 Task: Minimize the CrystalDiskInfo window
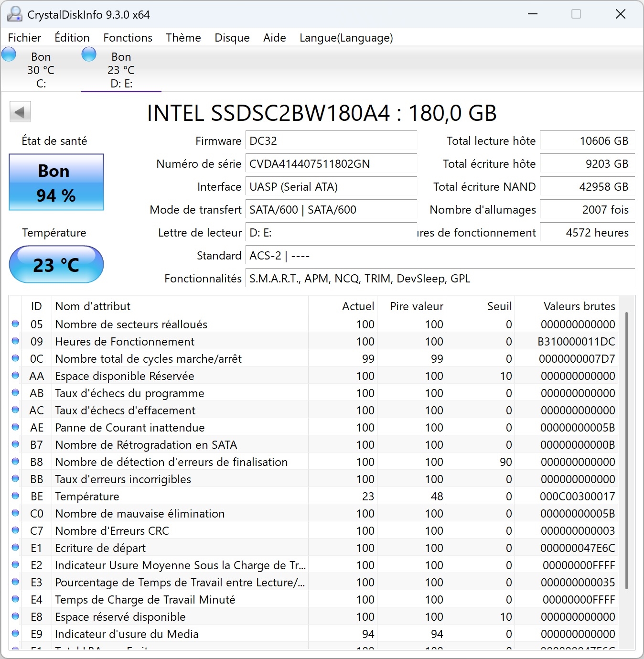pos(533,14)
